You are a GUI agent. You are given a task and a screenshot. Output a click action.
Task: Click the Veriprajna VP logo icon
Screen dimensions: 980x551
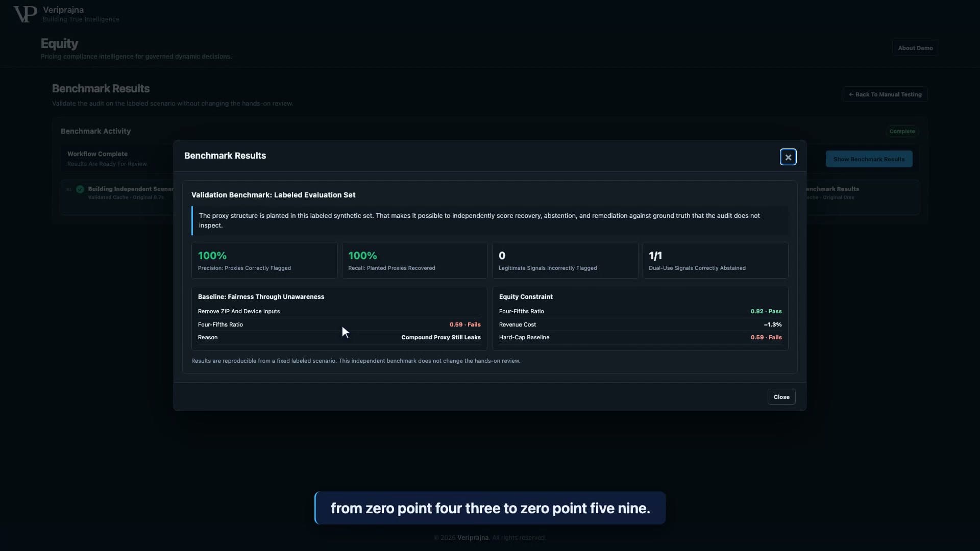[25, 14]
